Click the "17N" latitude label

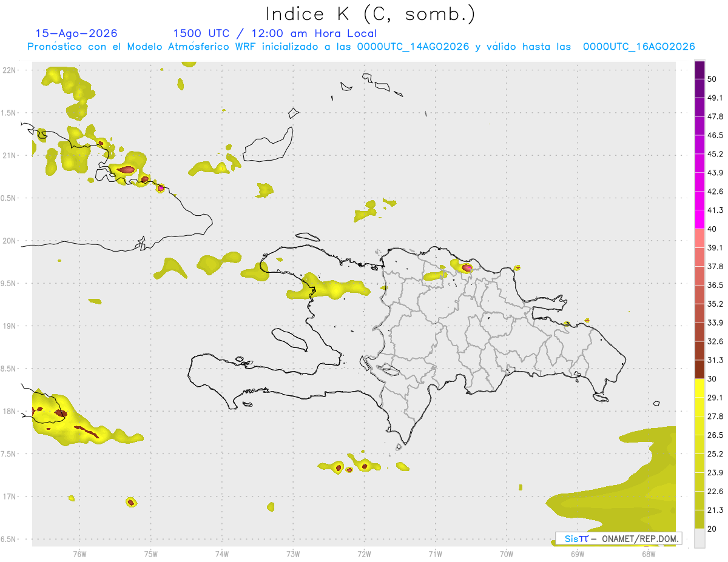tap(9, 497)
